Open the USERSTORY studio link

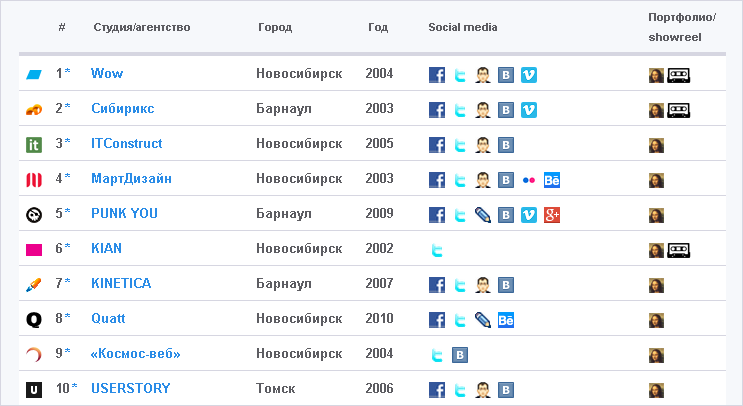(x=131, y=388)
